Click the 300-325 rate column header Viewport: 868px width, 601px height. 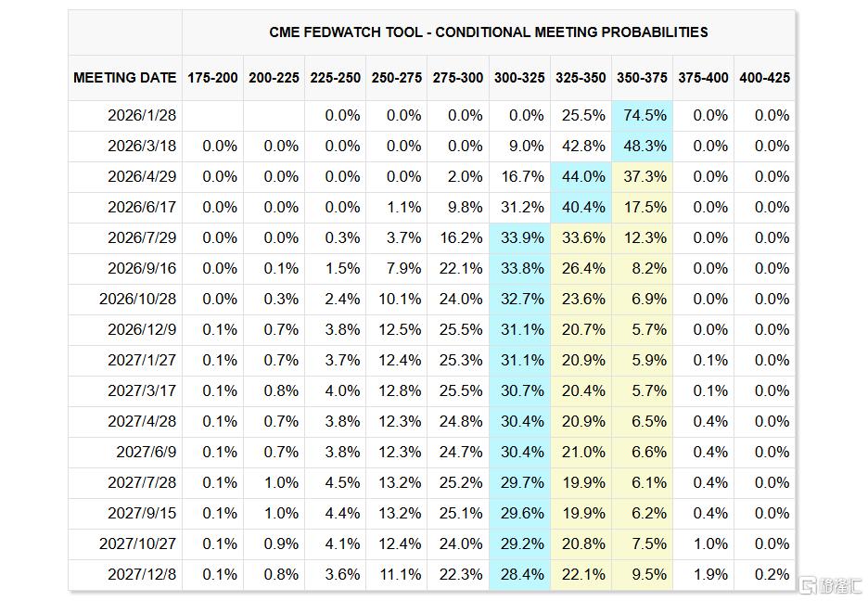519,78
